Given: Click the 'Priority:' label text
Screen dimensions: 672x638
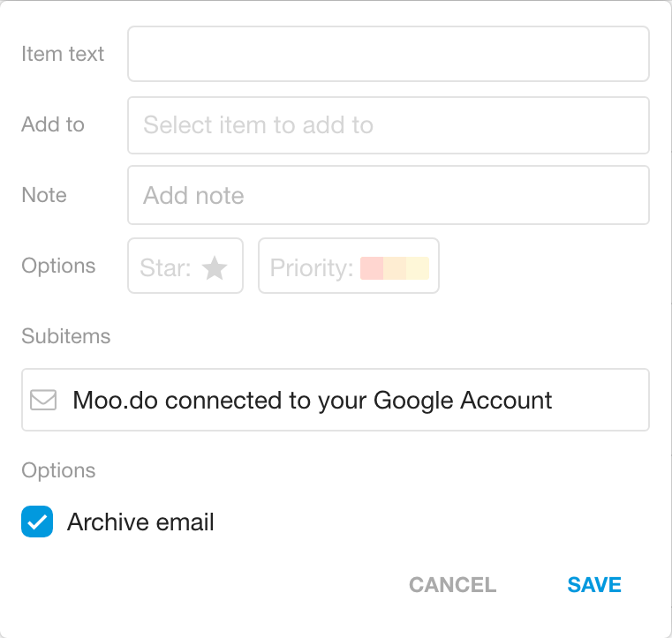Looking at the screenshot, I should tap(312, 268).
